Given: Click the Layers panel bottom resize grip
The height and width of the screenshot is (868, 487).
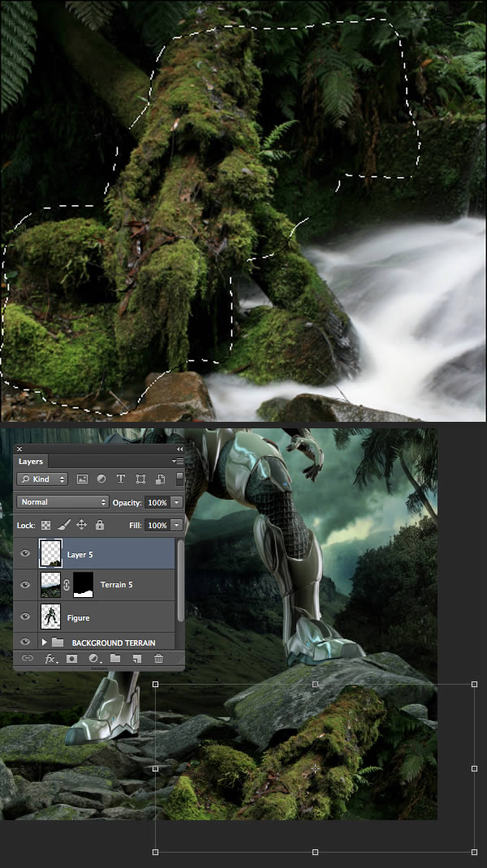Looking at the screenshot, I should [x=99, y=668].
